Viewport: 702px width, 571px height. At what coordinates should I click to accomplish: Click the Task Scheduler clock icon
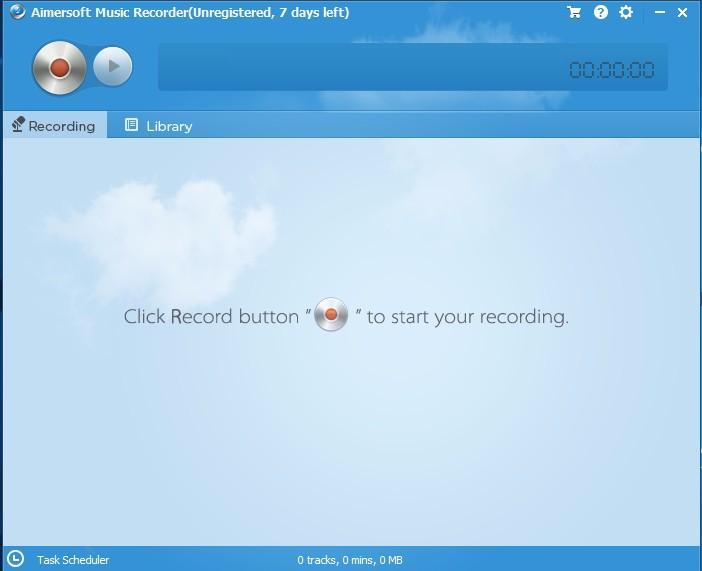15,559
